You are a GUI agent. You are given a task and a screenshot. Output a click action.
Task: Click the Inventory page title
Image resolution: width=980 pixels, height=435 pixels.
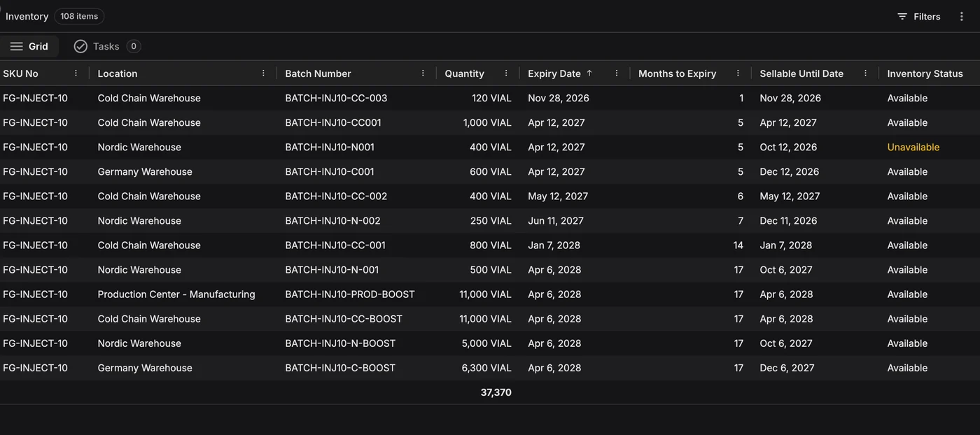(27, 16)
